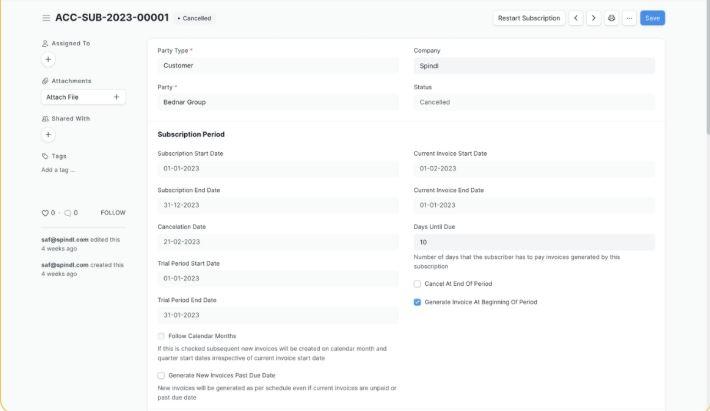The width and height of the screenshot is (710, 411).
Task: Enable Cancel At End Of Period
Action: click(418, 284)
